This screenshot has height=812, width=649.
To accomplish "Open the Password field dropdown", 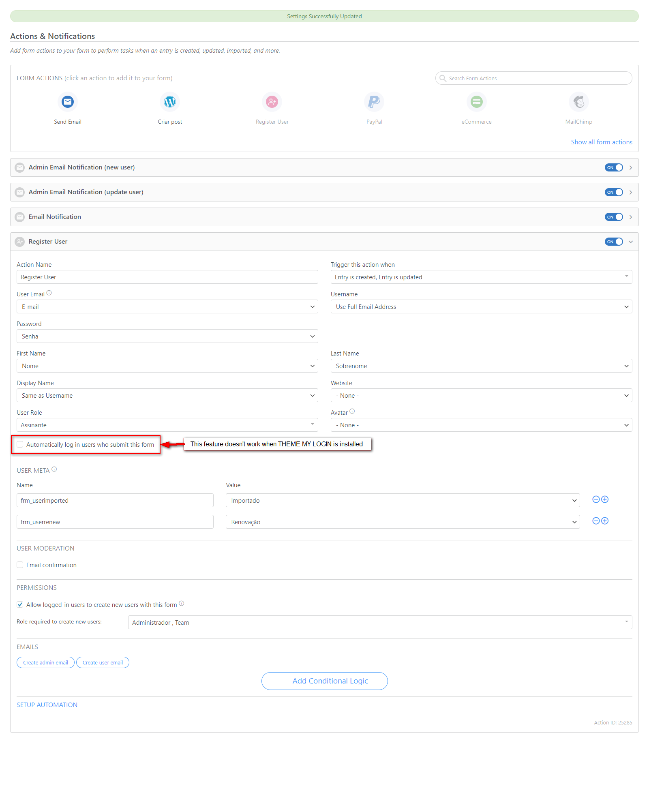I will (167, 336).
